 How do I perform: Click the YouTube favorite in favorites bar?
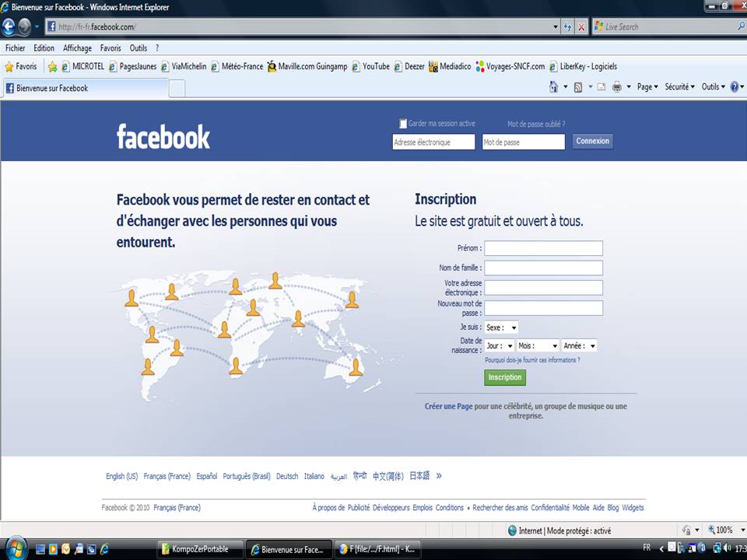[x=370, y=67]
